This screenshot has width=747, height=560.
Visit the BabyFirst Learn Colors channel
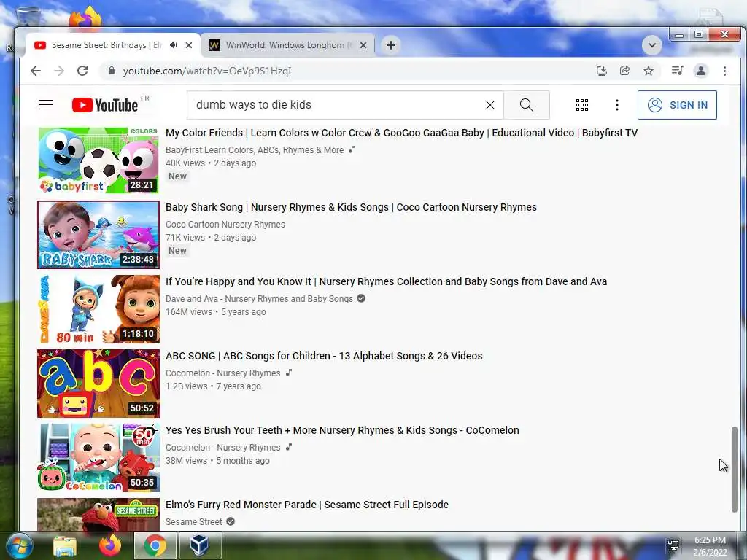coord(255,150)
